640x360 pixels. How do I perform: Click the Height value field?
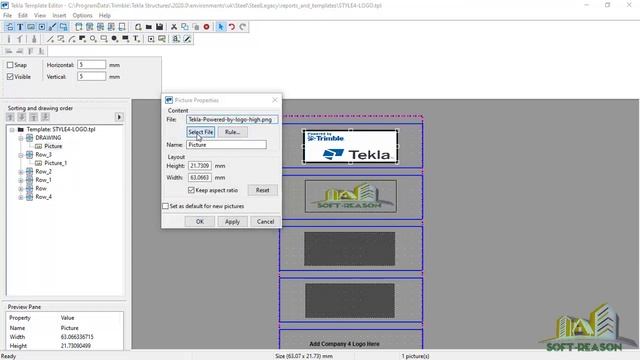pos(200,166)
